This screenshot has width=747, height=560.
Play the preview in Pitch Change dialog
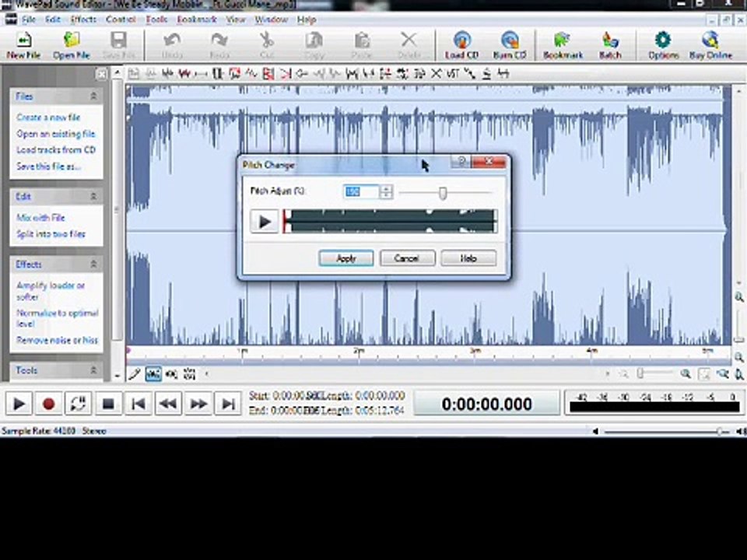point(265,222)
